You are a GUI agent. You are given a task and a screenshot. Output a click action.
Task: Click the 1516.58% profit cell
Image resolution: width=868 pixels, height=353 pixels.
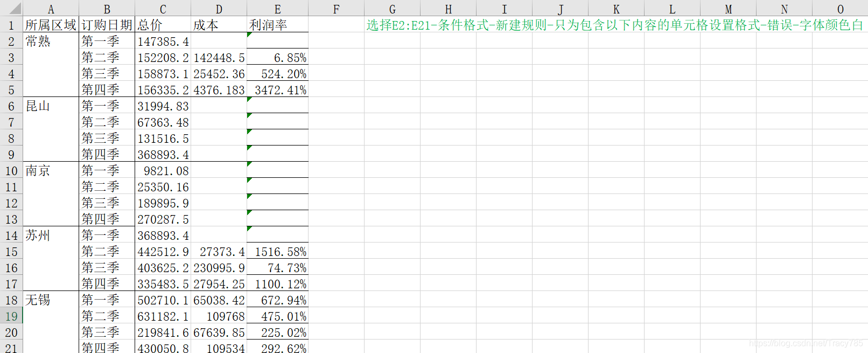[x=277, y=251]
